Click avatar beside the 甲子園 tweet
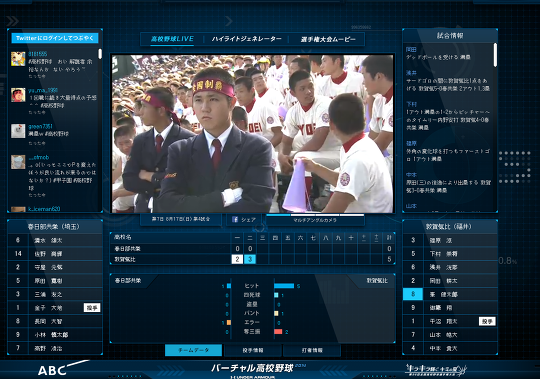Image resolution: width=540 pixels, height=379 pixels. (x=18, y=162)
